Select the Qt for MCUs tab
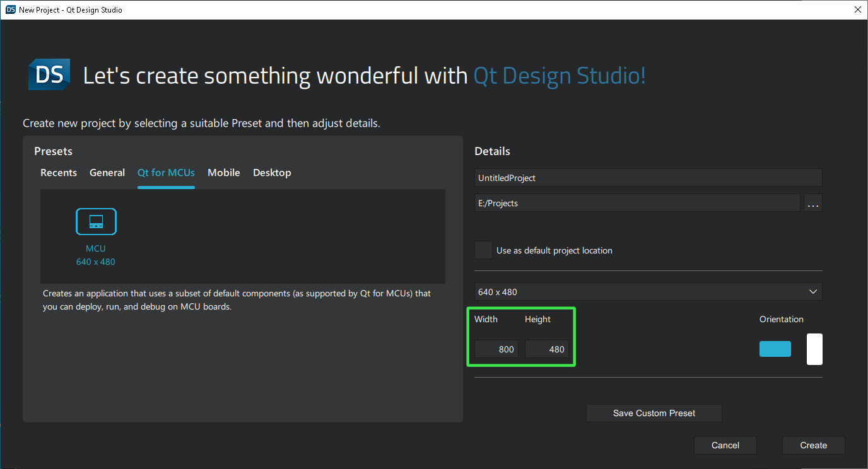The image size is (868, 469). [x=166, y=172]
